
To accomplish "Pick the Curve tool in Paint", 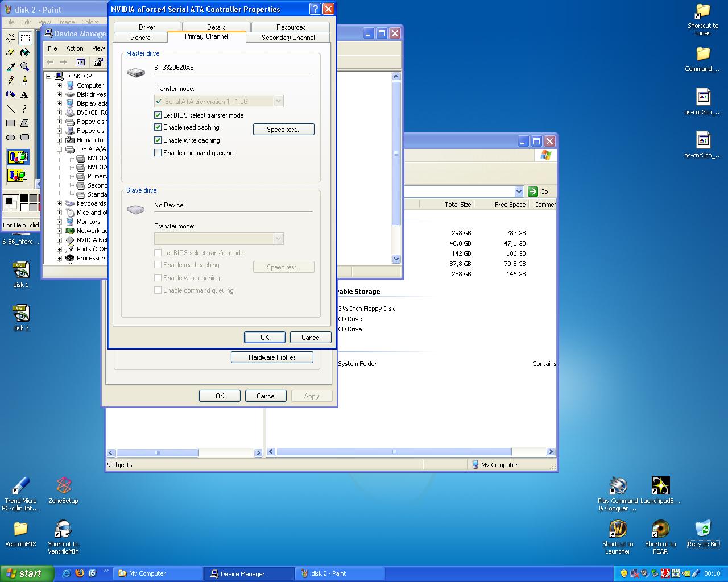I will click(24, 109).
